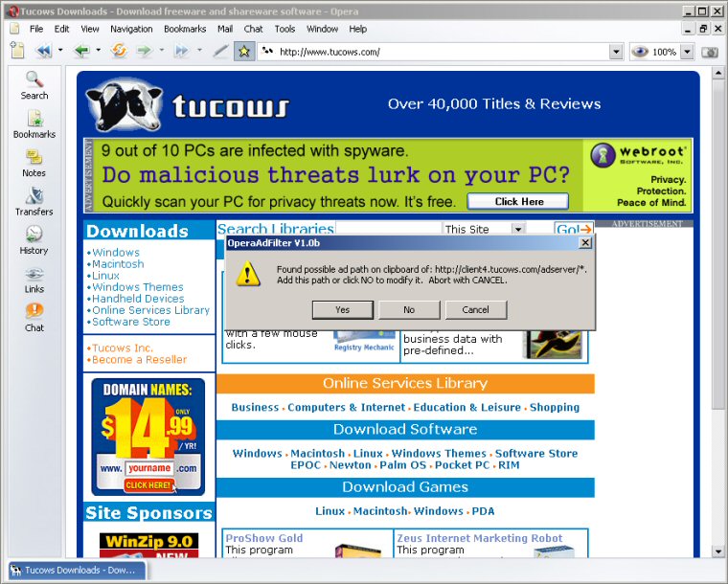Reload the page with orange reload icon

120,50
